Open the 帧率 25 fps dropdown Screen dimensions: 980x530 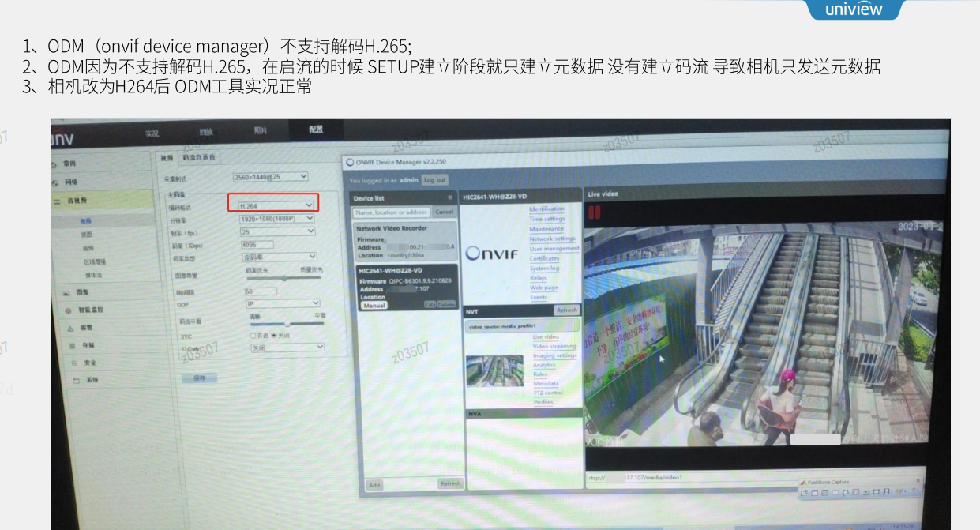277,231
